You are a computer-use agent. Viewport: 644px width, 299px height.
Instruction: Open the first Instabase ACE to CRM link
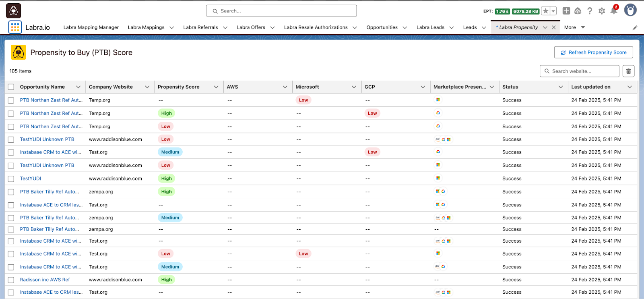[51, 205]
